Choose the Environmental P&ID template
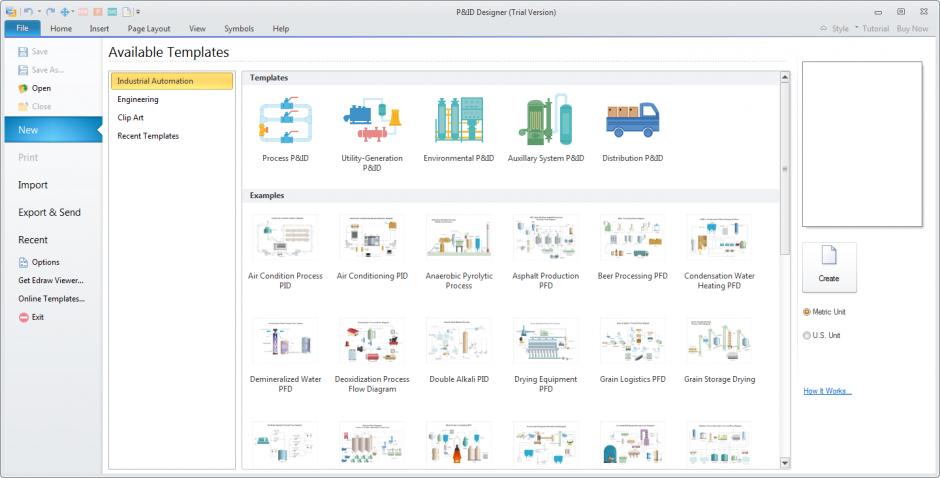This screenshot has height=478, width=940. coord(459,129)
